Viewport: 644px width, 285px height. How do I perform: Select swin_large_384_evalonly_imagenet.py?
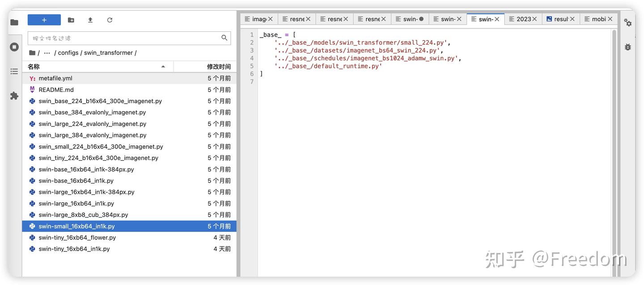click(129, 135)
